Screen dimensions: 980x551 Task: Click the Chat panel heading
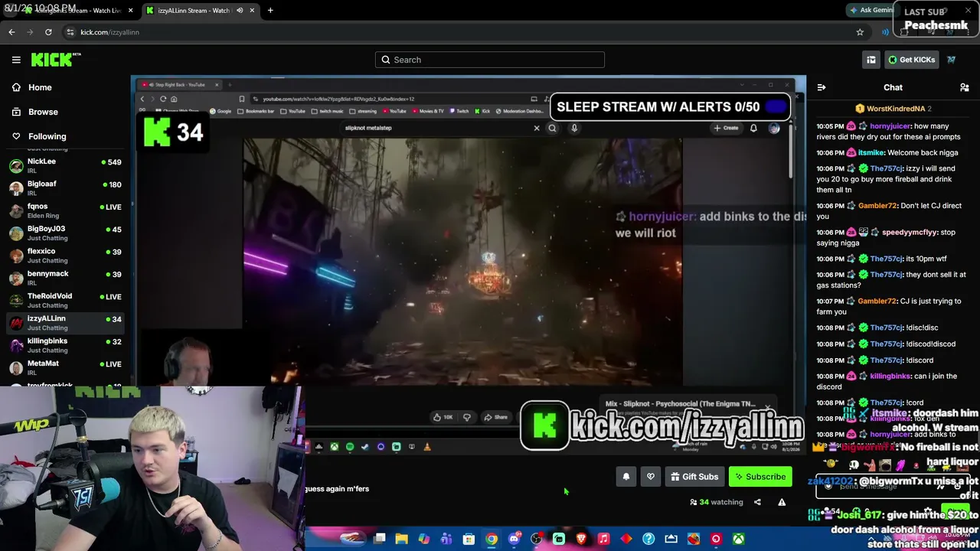pyautogui.click(x=893, y=88)
